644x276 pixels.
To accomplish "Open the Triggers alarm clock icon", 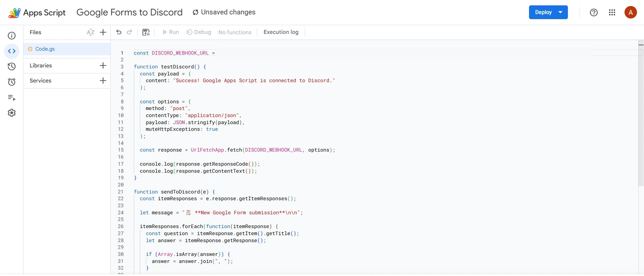I will [12, 82].
